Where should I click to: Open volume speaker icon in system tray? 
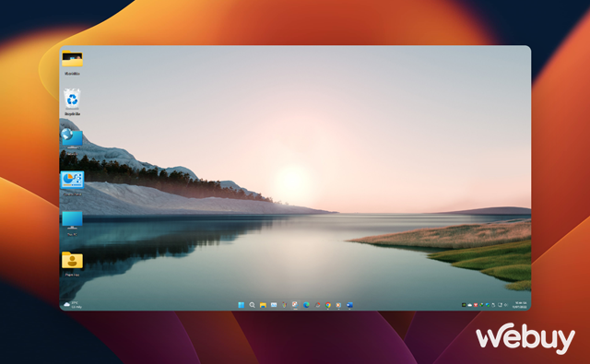506,305
